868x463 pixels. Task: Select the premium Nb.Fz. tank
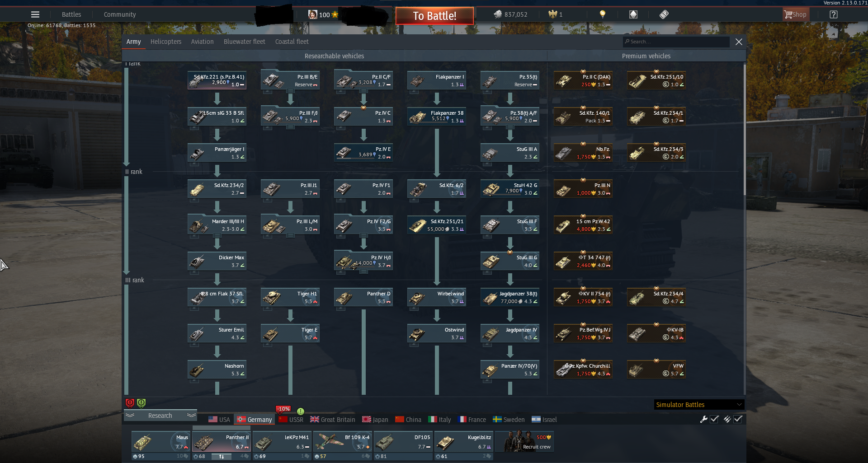point(583,153)
